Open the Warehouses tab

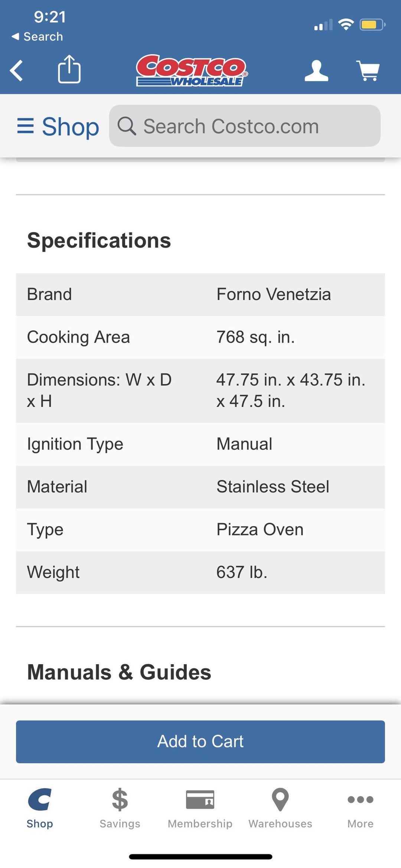280,808
